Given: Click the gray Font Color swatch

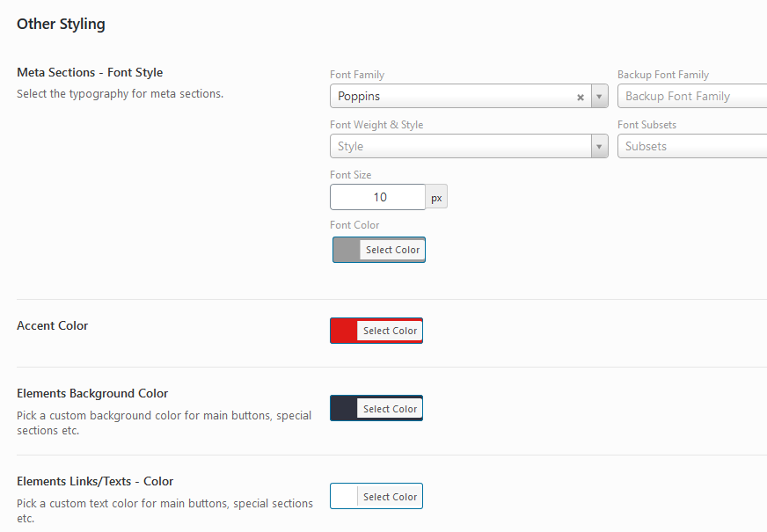Looking at the screenshot, I should coord(347,250).
